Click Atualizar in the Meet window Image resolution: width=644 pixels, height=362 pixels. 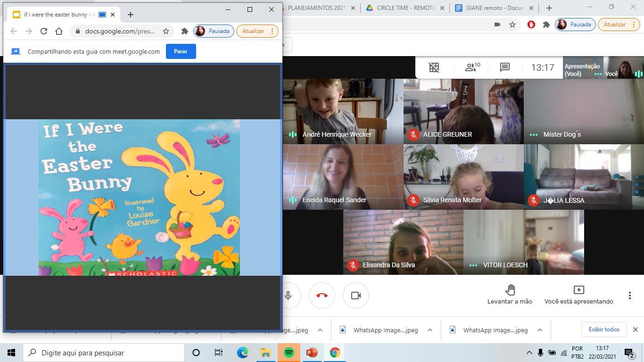coord(615,25)
